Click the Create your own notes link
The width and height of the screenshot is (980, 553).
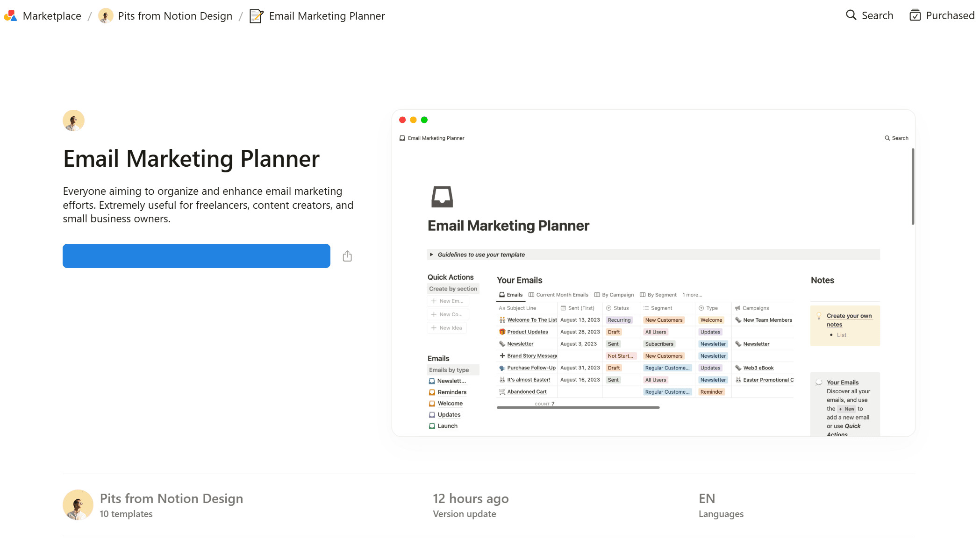(849, 320)
